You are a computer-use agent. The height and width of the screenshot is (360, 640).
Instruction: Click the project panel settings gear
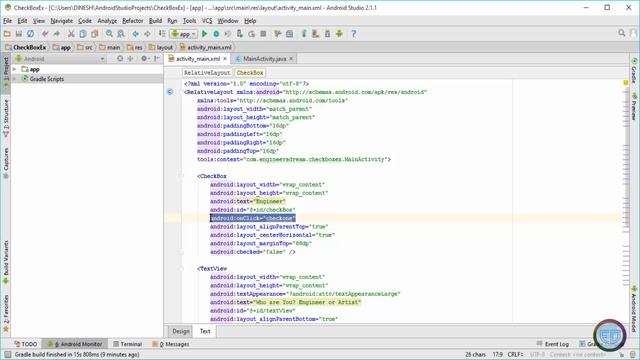(144, 59)
